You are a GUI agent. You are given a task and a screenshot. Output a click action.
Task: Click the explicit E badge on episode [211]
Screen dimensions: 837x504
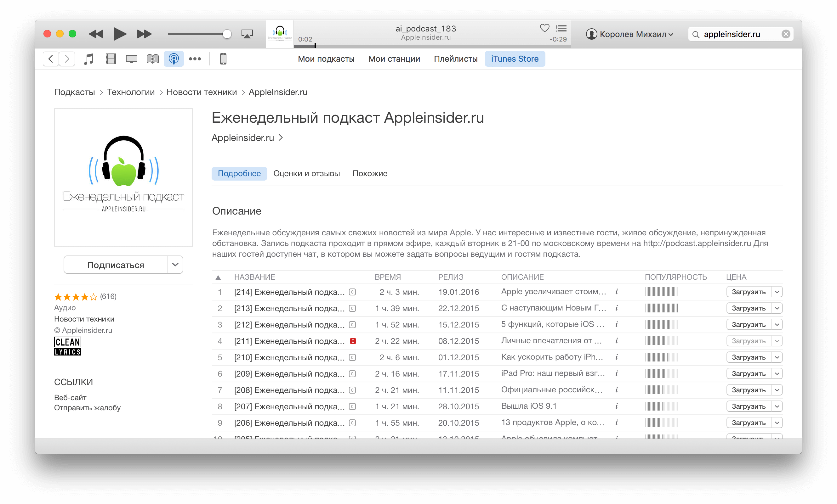click(x=353, y=341)
